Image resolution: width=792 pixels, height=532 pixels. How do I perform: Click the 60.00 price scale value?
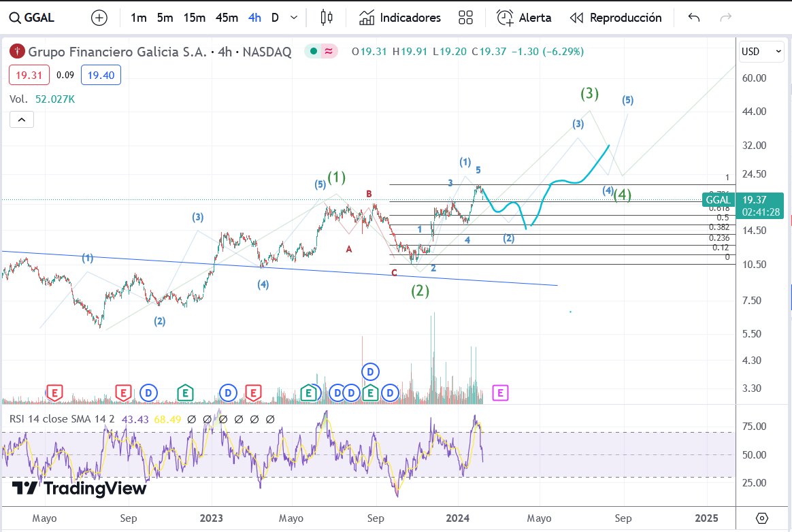[754, 78]
